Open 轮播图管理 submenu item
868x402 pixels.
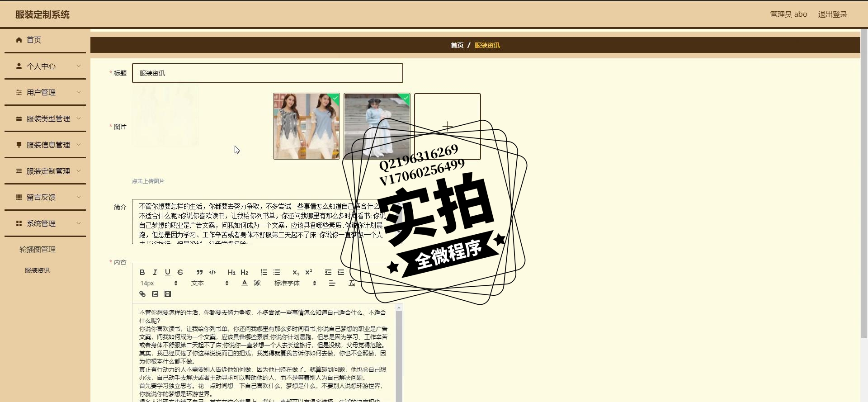click(x=38, y=249)
